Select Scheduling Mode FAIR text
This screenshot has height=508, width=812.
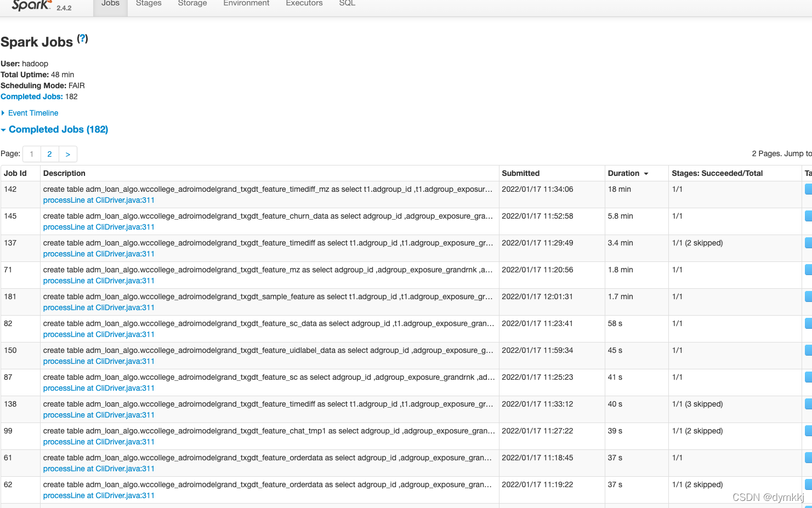pyautogui.click(x=43, y=85)
